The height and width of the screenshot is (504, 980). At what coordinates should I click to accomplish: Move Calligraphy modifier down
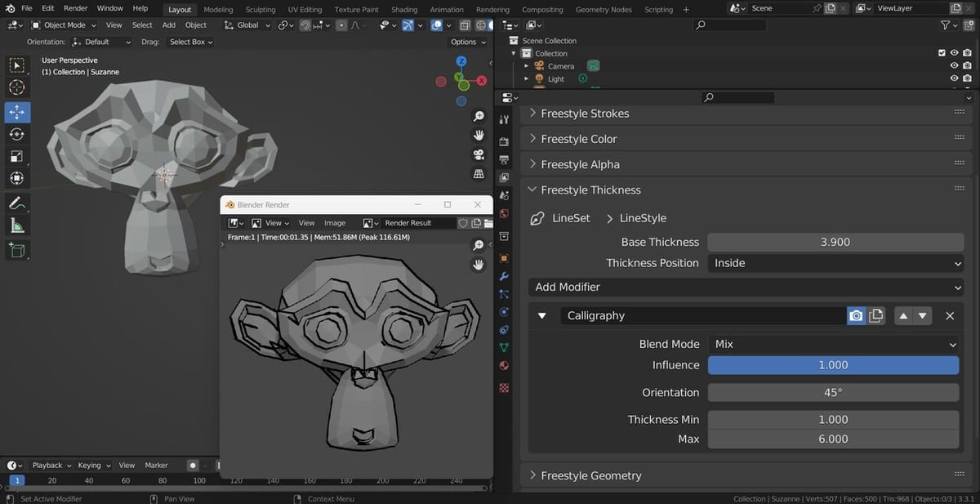click(x=923, y=315)
